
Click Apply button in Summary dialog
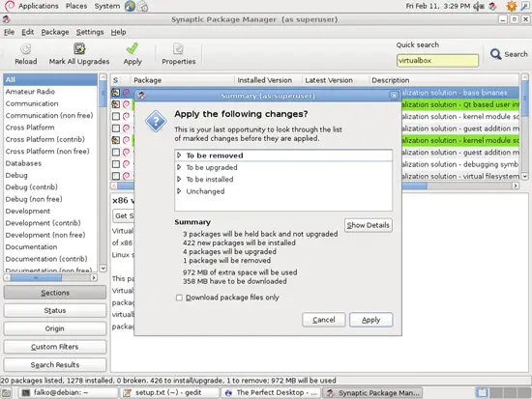click(x=370, y=320)
